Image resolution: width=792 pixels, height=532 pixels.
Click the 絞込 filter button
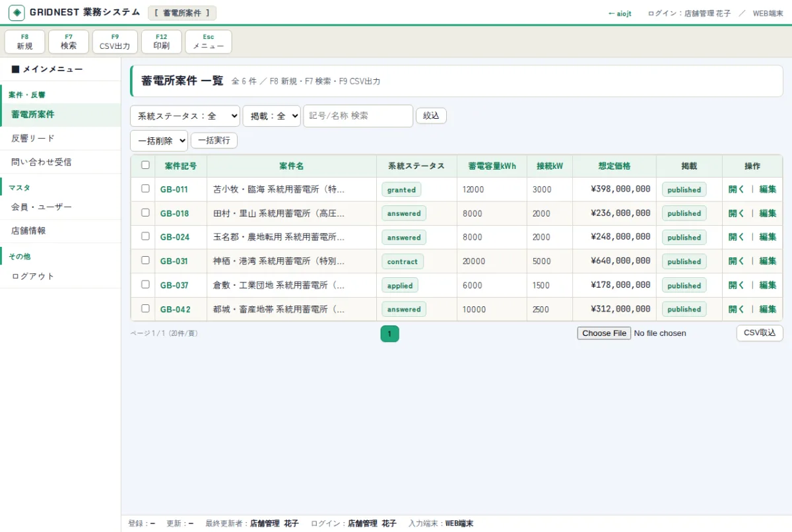pos(431,116)
